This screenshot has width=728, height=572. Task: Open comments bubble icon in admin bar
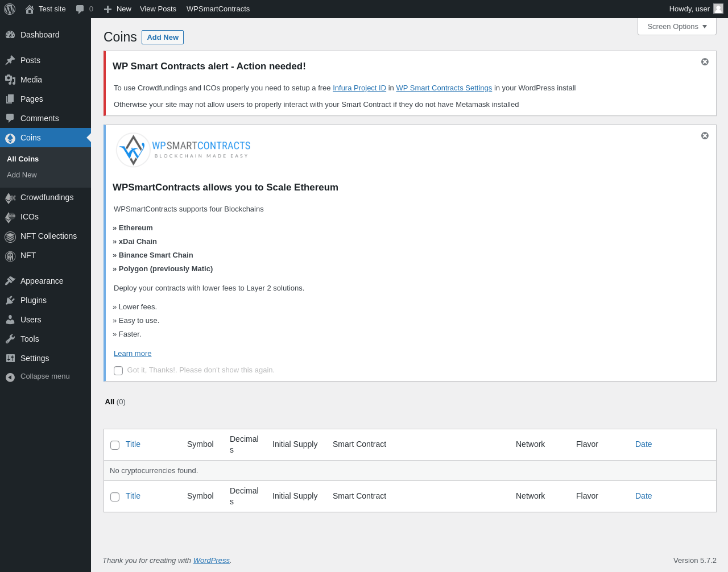pyautogui.click(x=80, y=9)
